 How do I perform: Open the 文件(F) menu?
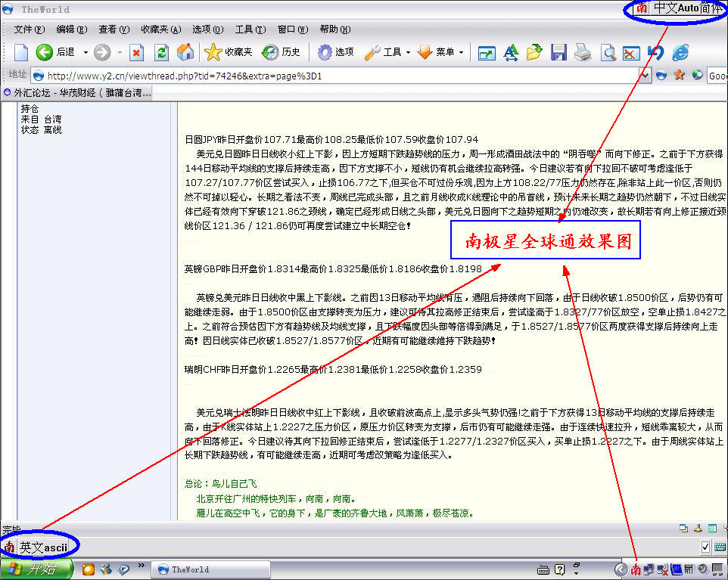tap(30, 29)
